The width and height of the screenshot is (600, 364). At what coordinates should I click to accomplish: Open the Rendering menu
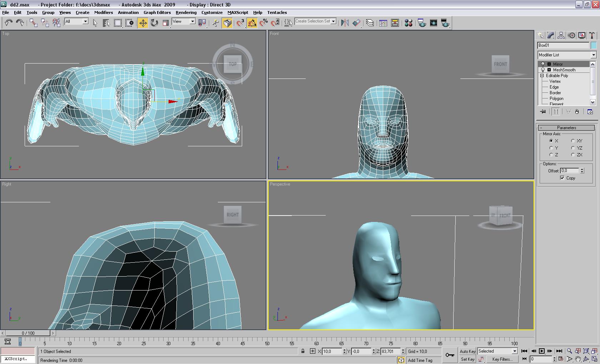click(186, 12)
